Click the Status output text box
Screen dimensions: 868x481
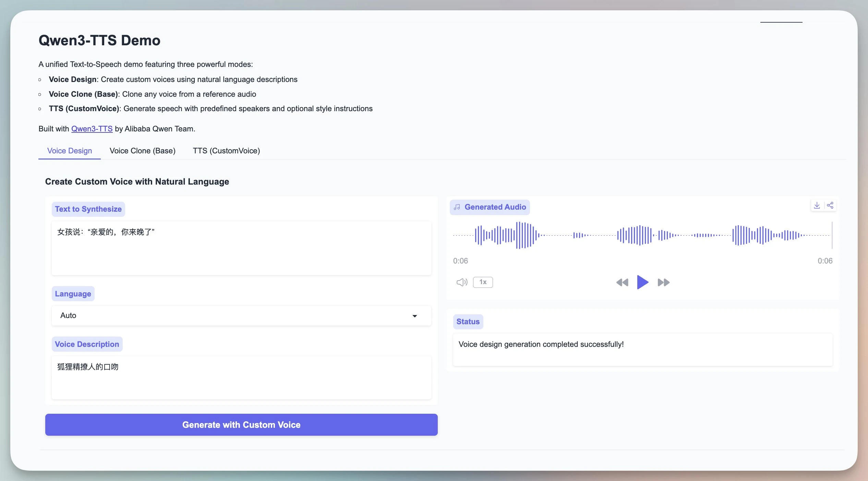(x=642, y=349)
